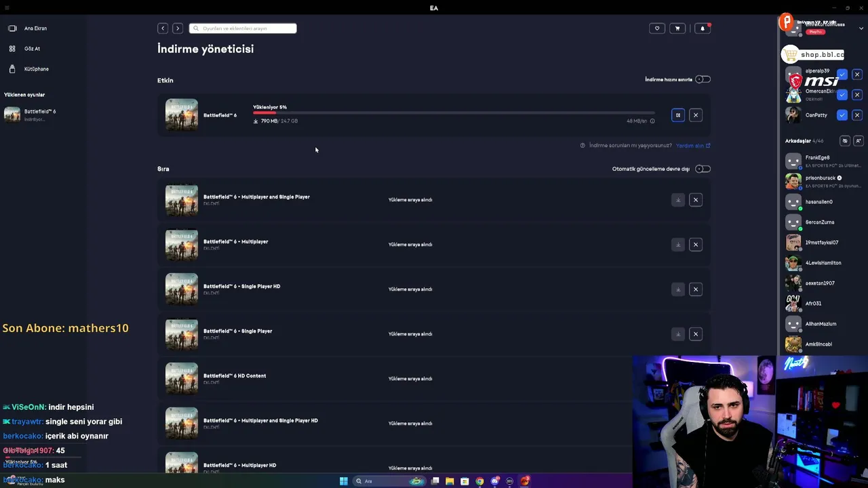Accept alperalp39 friend request
The image size is (868, 488).
pyautogui.click(x=842, y=75)
